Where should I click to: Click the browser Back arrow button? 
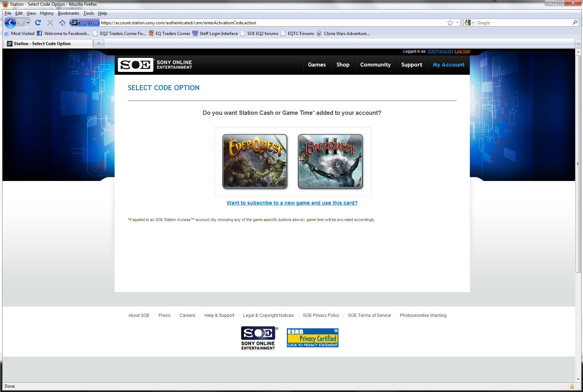point(10,23)
